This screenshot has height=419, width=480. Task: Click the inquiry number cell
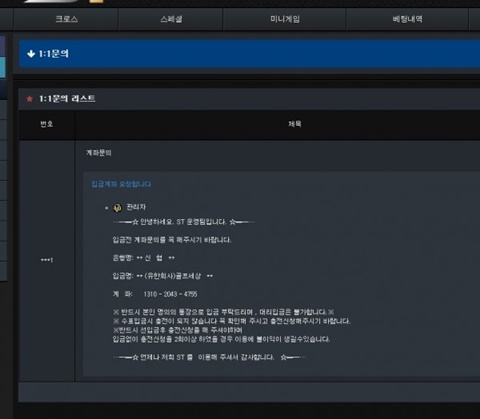coord(47,260)
